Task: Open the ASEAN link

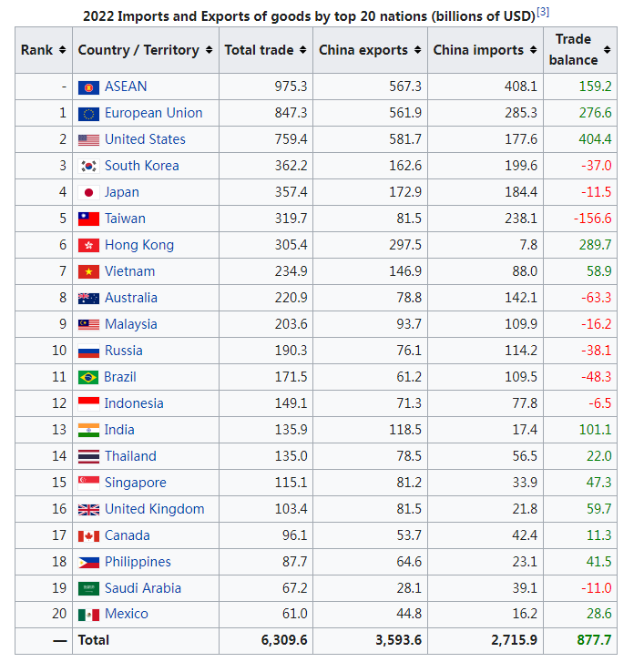Action: [x=126, y=87]
